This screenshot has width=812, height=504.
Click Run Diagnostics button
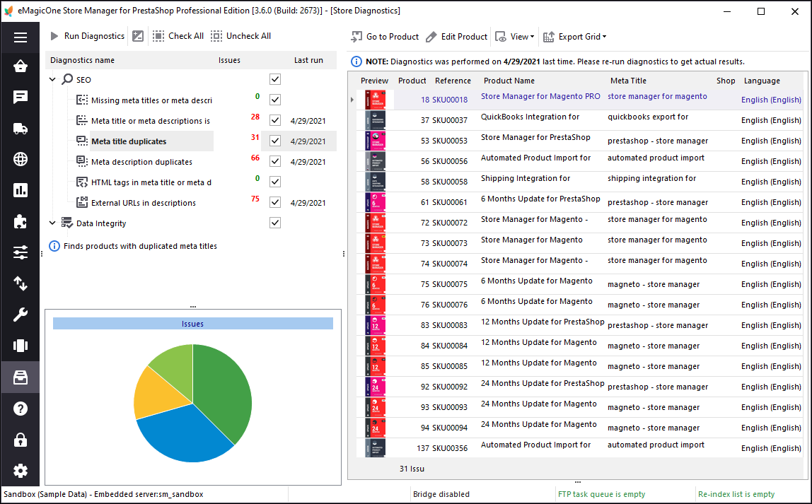(87, 36)
